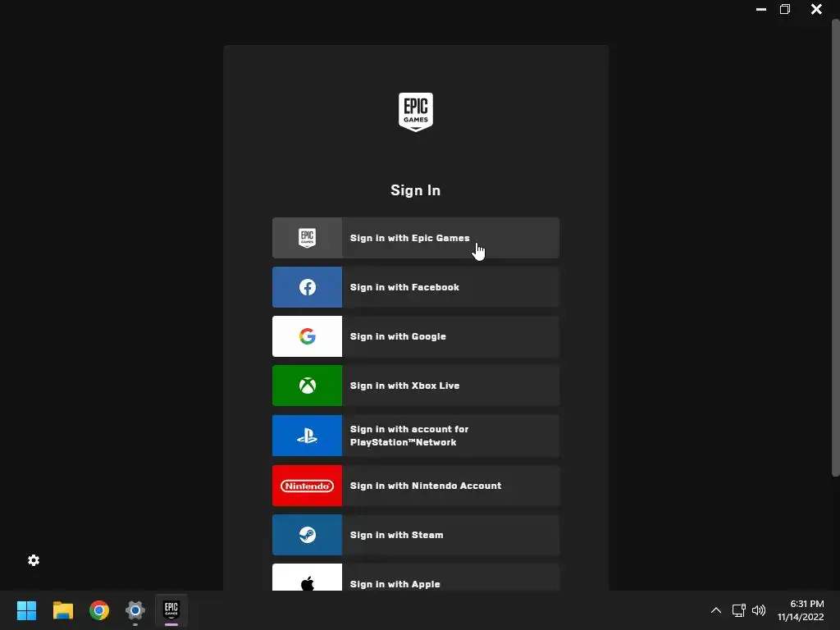
Task: Click the PlayStation logo icon
Action: [307, 436]
